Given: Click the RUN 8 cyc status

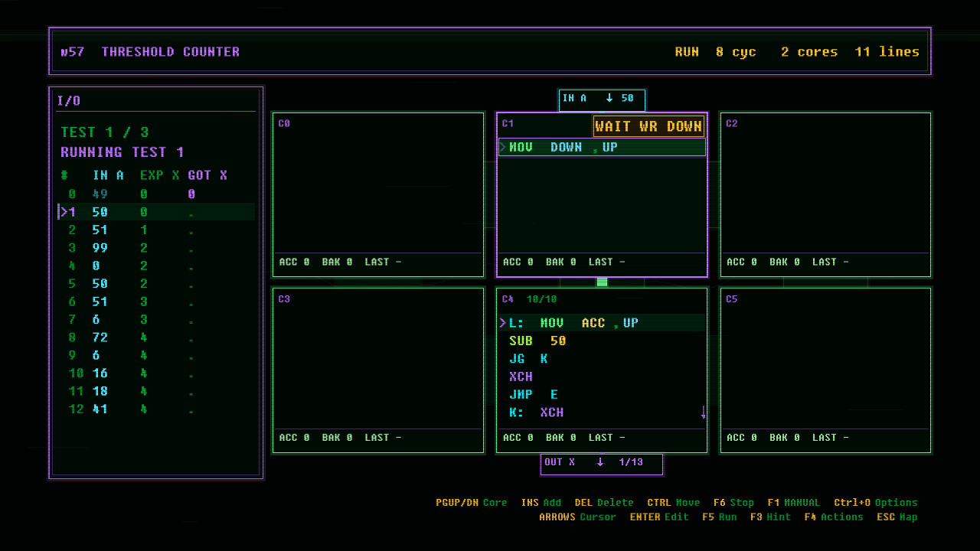Looking at the screenshot, I should coord(715,51).
